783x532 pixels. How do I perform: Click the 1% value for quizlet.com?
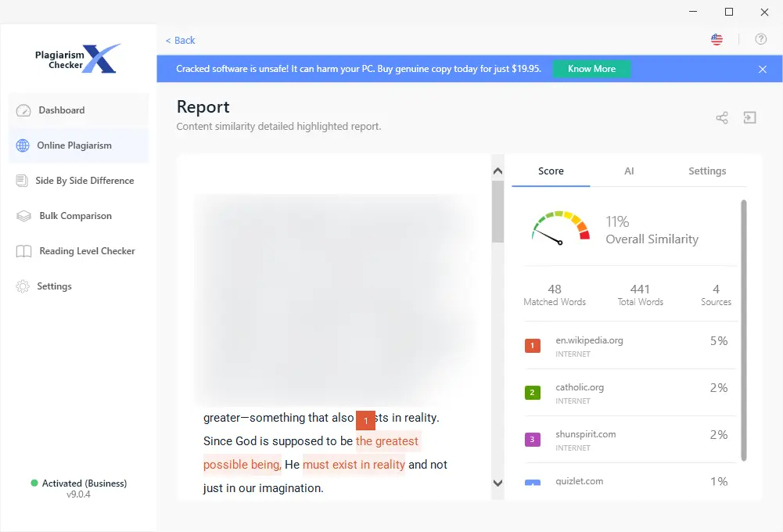[719, 482]
